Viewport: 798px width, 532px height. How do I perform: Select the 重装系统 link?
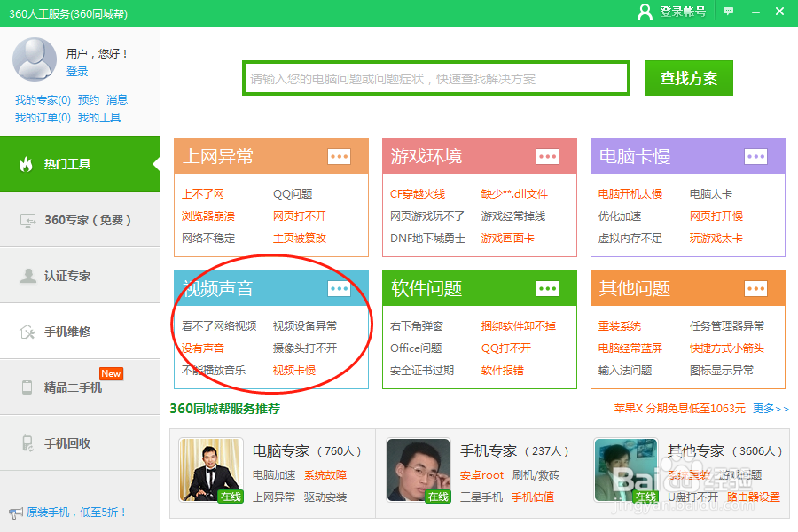620,325
